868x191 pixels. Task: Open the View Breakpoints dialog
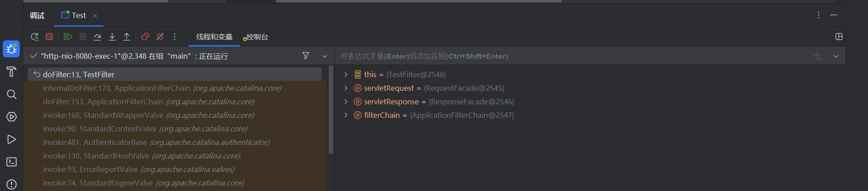(x=145, y=37)
